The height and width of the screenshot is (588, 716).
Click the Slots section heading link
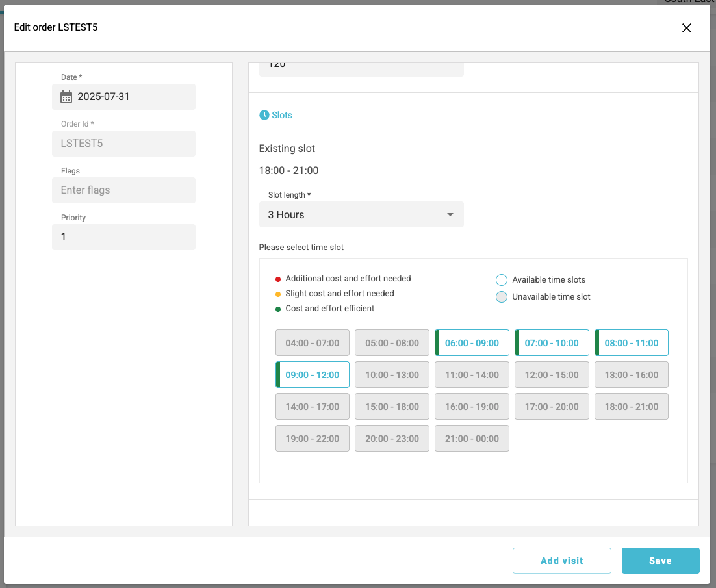point(282,115)
